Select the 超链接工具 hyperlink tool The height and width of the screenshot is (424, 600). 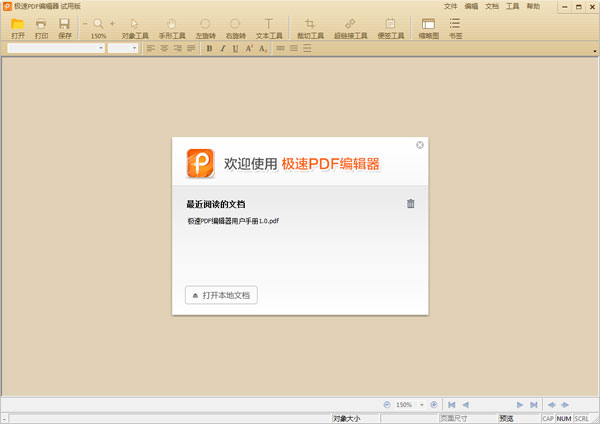click(351, 29)
